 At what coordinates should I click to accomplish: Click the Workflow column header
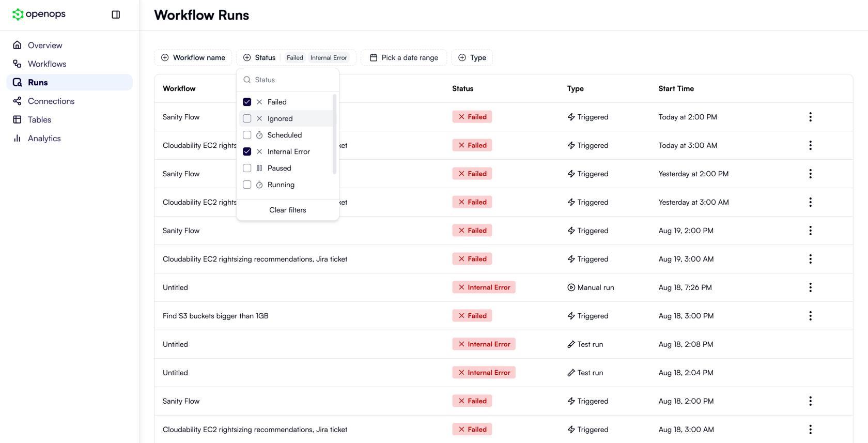(x=179, y=88)
